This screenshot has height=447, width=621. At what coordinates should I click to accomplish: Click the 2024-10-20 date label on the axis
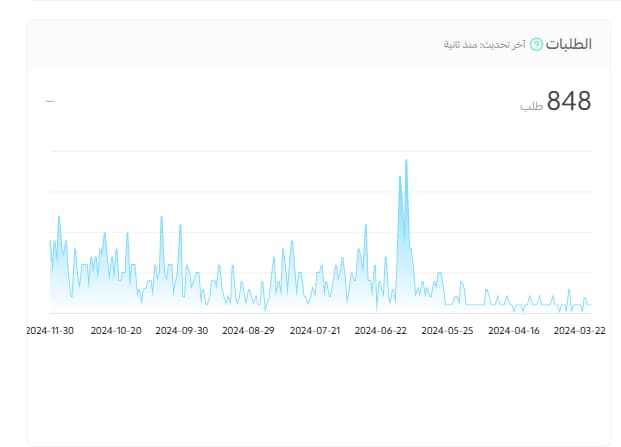point(116,330)
